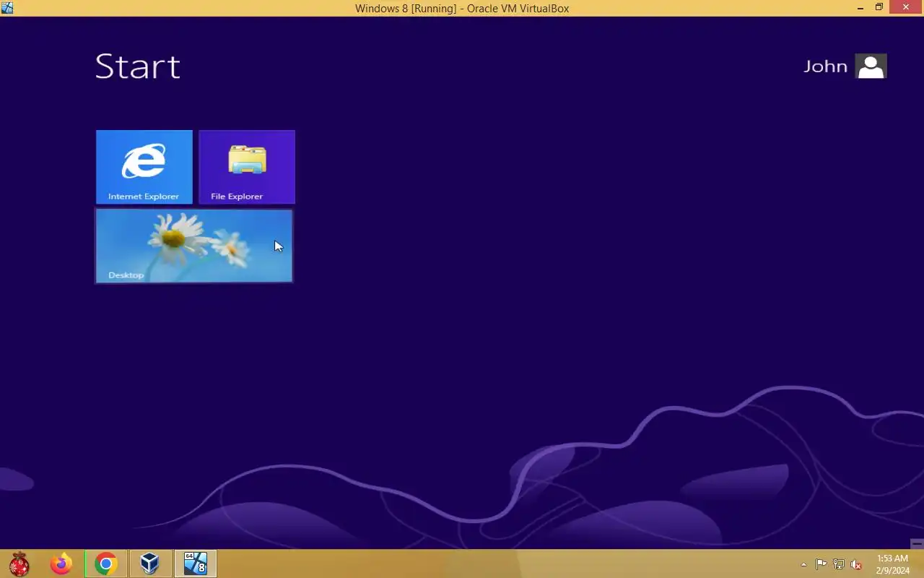Open the File Explorer tile

tap(247, 167)
